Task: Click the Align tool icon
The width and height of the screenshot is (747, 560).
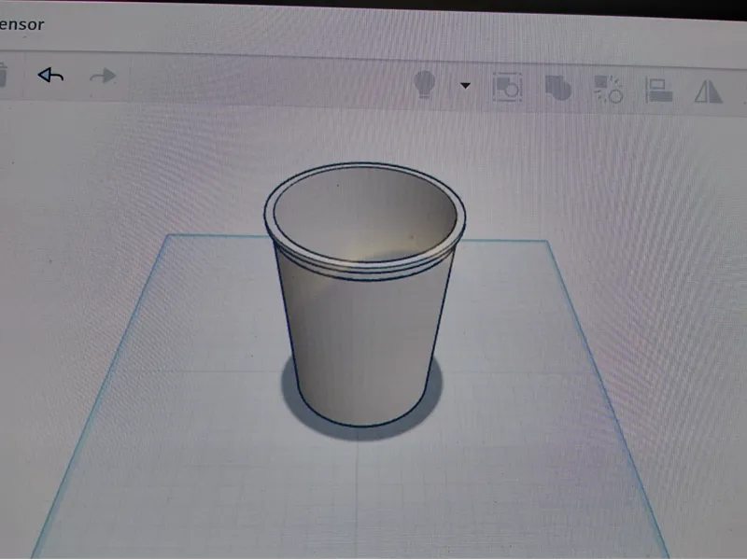Action: (658, 90)
